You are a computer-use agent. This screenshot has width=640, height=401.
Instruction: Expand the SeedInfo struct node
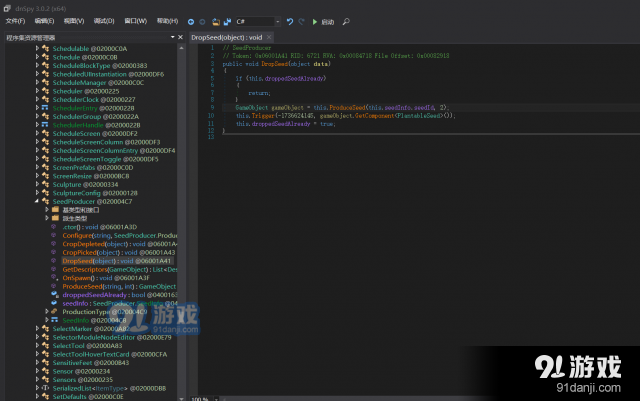pos(47,320)
